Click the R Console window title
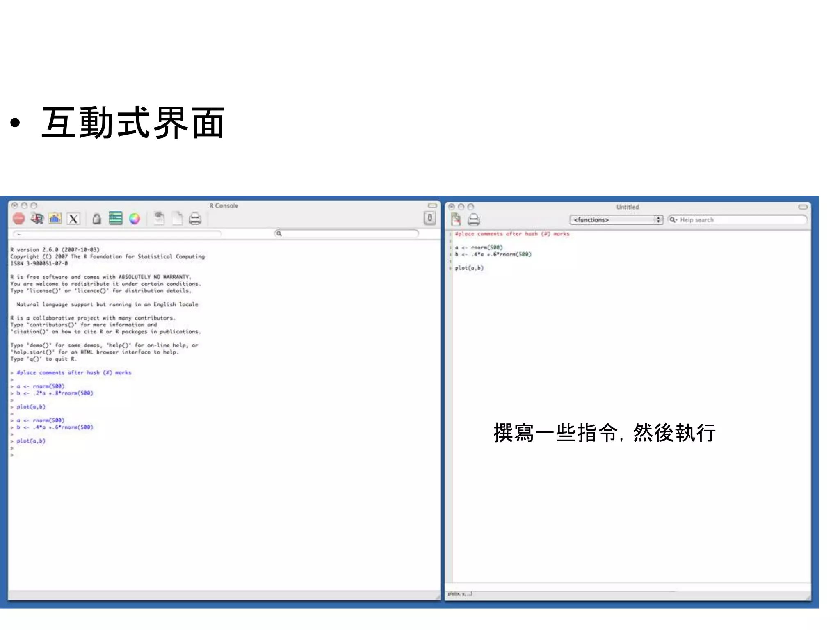The image size is (840, 630). click(224, 205)
